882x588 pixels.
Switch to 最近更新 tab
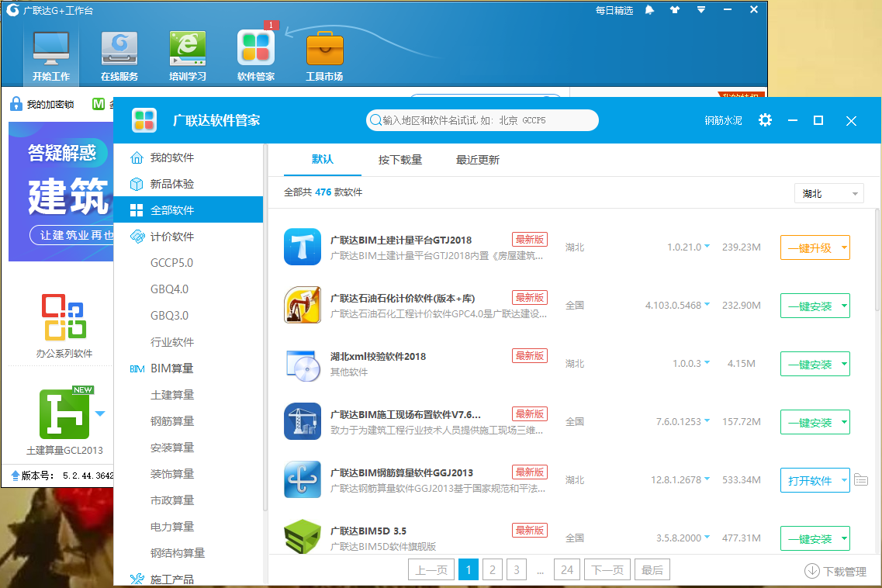click(478, 160)
